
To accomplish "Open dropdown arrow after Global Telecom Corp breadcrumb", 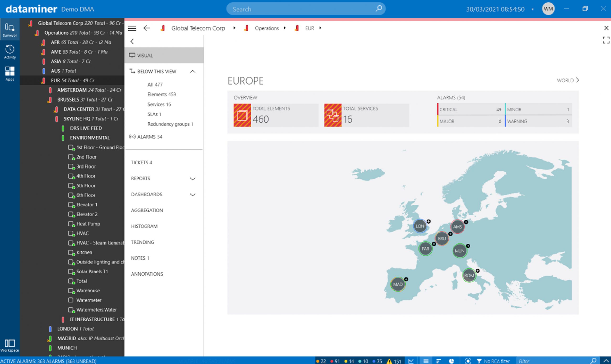I will pos(234,28).
